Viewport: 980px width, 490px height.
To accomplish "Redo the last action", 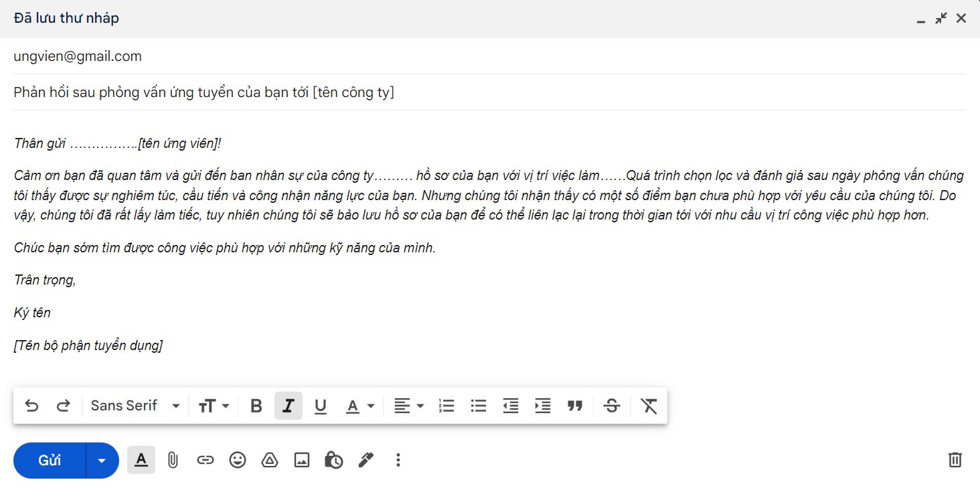I will coord(63,406).
